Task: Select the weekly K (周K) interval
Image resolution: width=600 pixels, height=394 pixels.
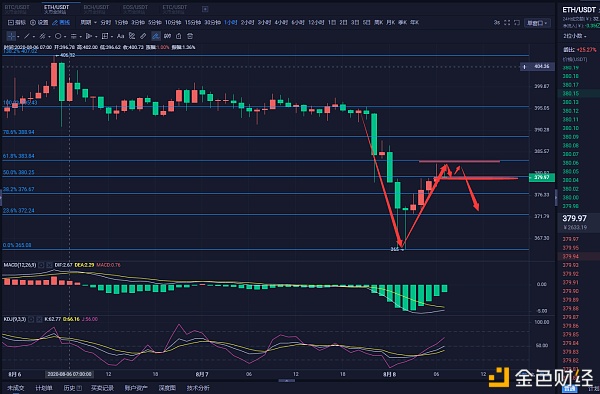Action: click(x=378, y=23)
